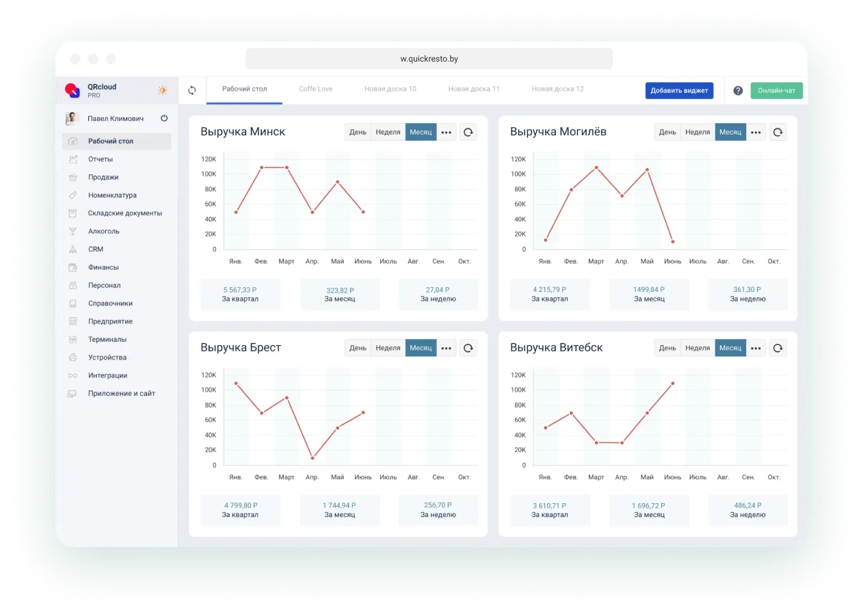Image resolution: width=863 pixels, height=616 pixels.
Task: Switch to the Coffe Love tab
Action: tap(315, 89)
